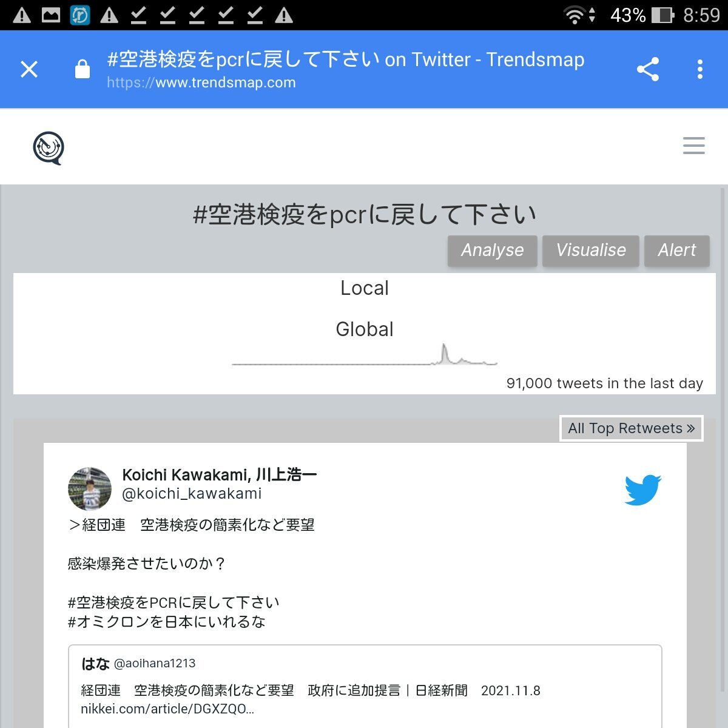This screenshot has height=728, width=728.
Task: Share the Trendsmap page
Action: coord(648,69)
